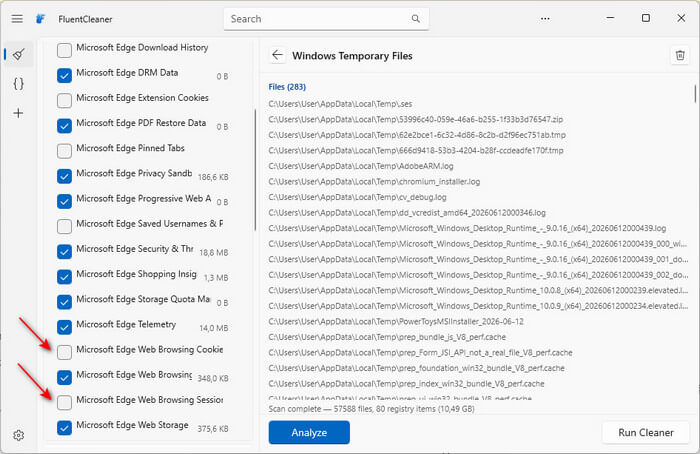Minimize the FluentCleaner window
700x454 pixels.
coord(610,18)
